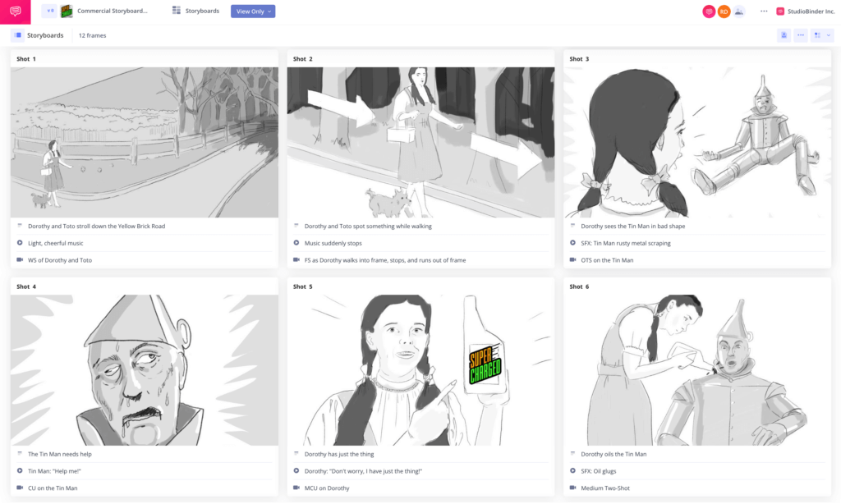Click the RD avatar in the header

coord(723,11)
